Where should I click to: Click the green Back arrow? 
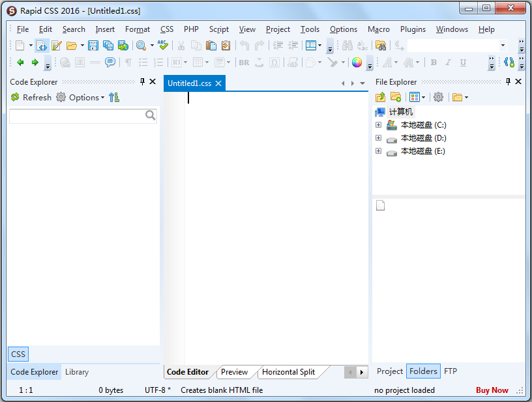pyautogui.click(x=20, y=63)
